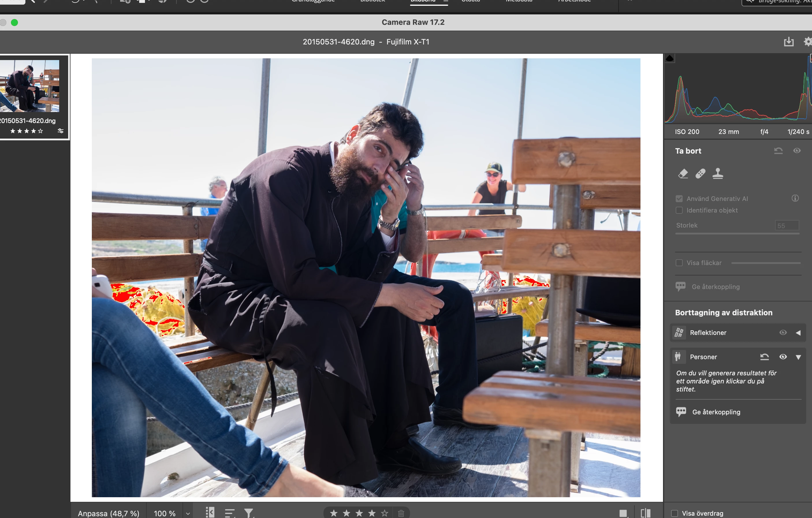This screenshot has height=518, width=812.
Task: Enable the Visa överdrag checkbox
Action: pyautogui.click(x=675, y=513)
